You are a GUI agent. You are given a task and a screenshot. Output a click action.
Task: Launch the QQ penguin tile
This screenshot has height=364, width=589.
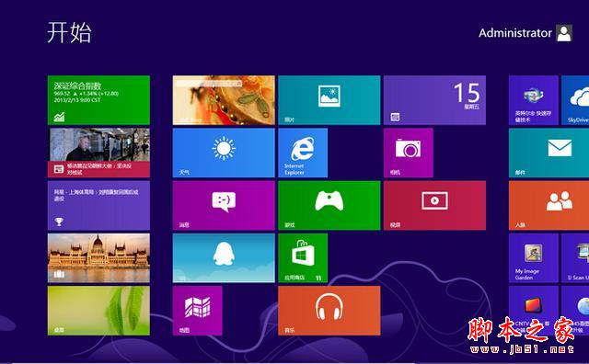(224, 257)
